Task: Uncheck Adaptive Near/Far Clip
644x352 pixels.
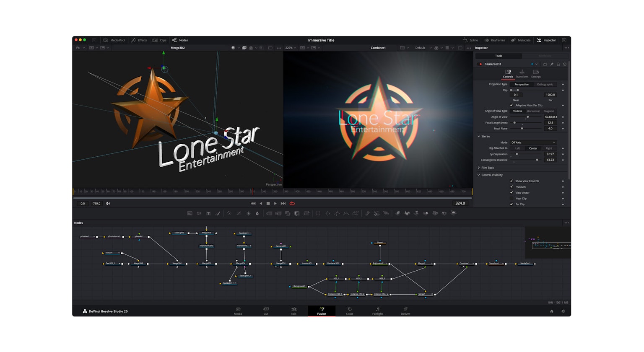Action: pos(512,105)
